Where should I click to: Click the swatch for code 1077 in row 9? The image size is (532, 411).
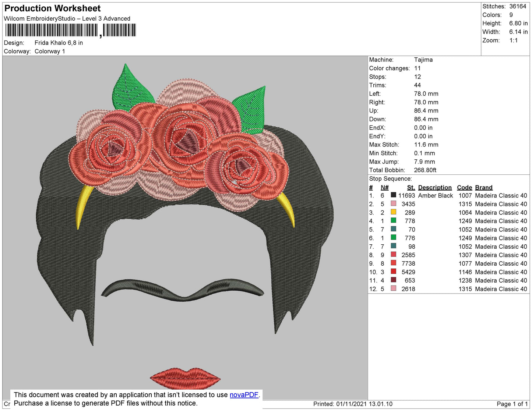tap(394, 263)
